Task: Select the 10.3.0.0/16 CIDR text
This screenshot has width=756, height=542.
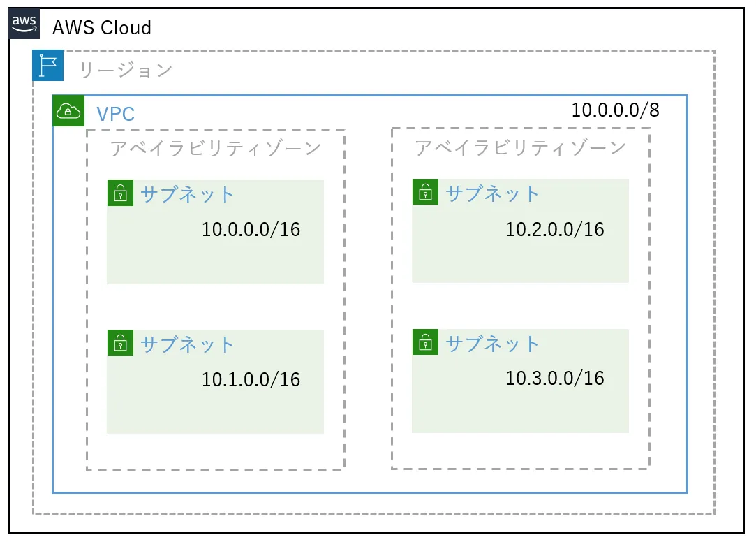Action: pos(555,378)
